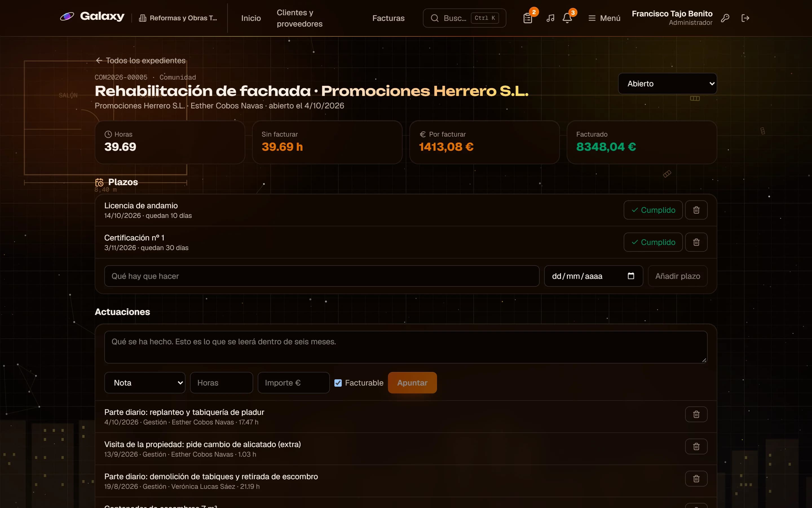Delete the demolición de tabiques entry

[x=696, y=479]
